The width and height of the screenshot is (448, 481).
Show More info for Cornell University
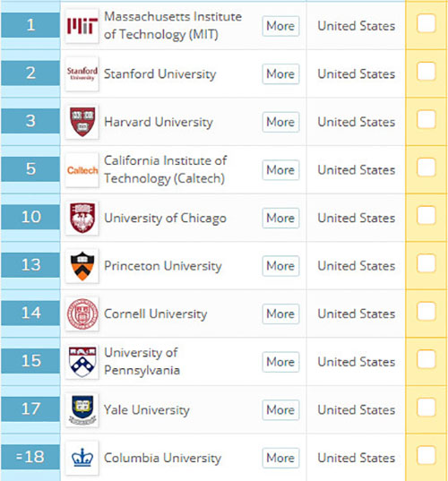pos(280,314)
